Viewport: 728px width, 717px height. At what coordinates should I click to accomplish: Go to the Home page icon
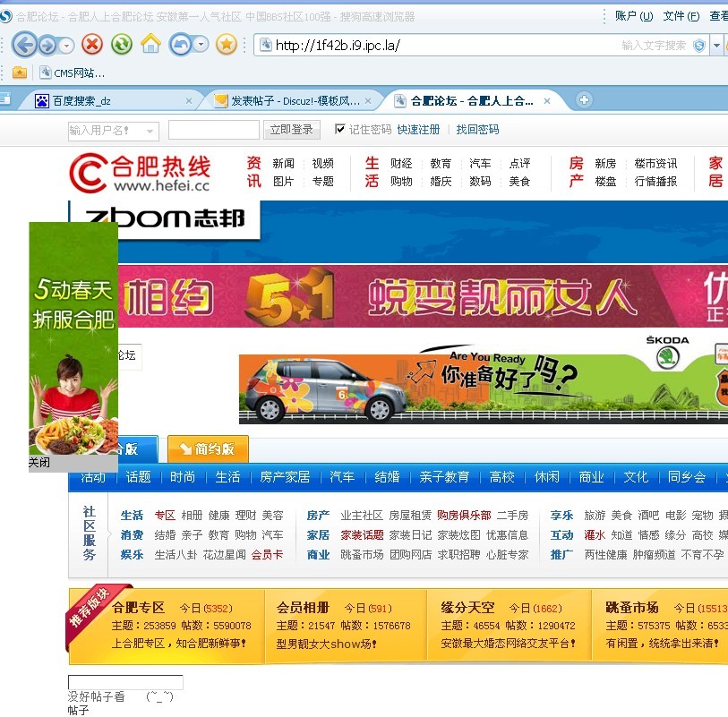click(x=151, y=44)
